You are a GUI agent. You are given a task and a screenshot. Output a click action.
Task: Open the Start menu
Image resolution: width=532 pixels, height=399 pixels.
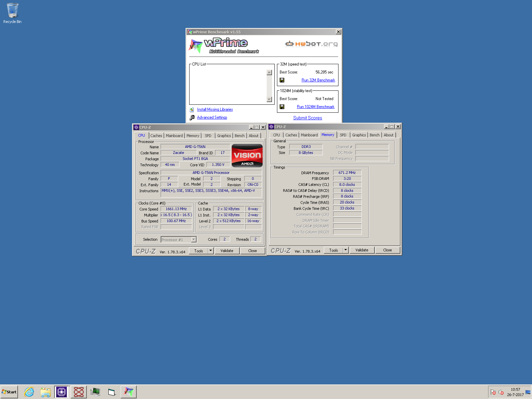[9, 392]
